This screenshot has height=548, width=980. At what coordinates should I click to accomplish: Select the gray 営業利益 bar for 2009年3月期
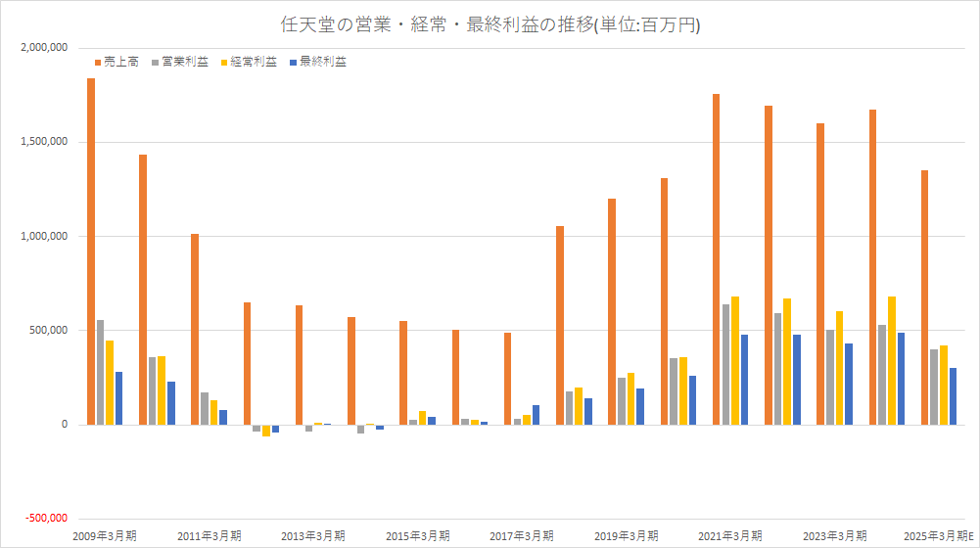100,372
